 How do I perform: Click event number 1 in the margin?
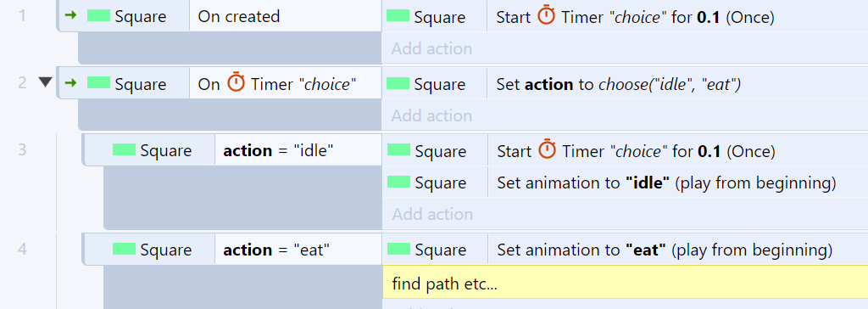point(22,15)
